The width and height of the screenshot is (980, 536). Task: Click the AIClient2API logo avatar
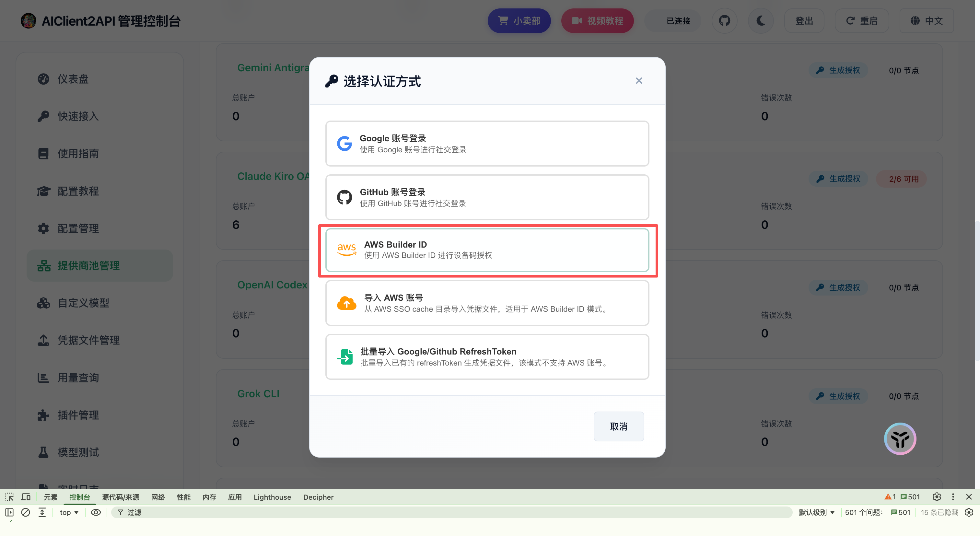[x=28, y=20]
